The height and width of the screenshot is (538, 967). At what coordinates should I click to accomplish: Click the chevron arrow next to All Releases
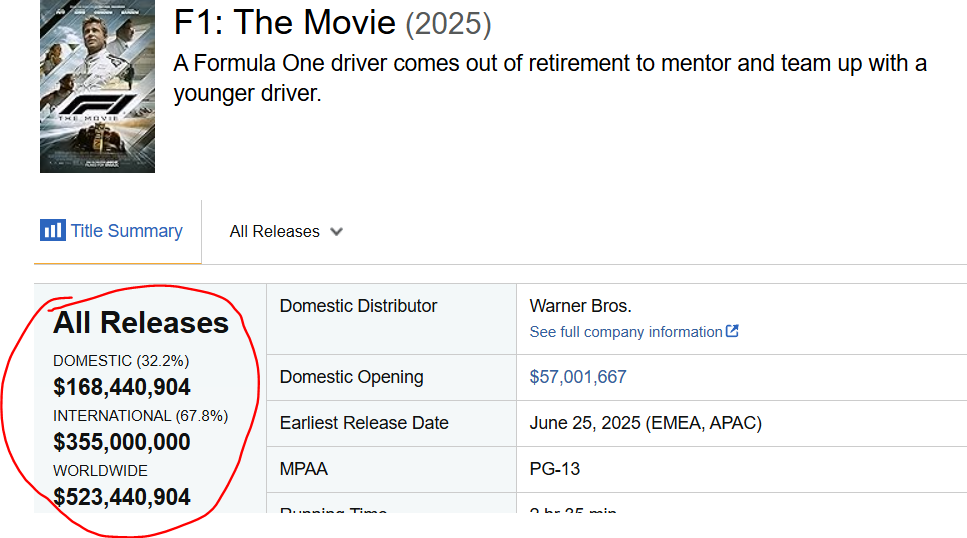(336, 232)
